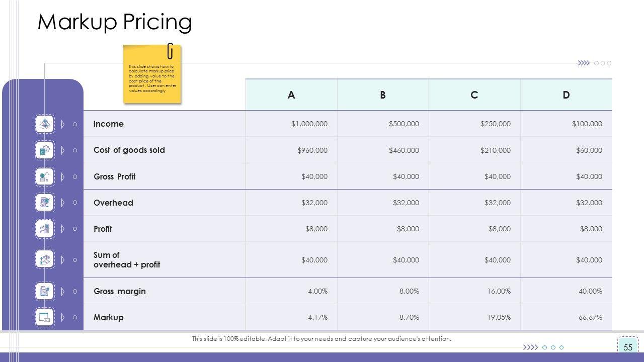Expand the triangle arrow beside Gross Profit
This screenshot has height=362, width=644.
tap(63, 176)
